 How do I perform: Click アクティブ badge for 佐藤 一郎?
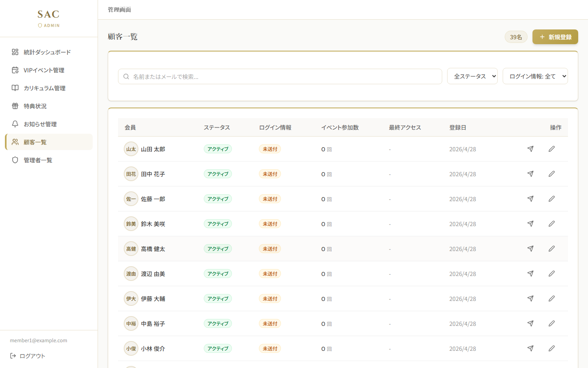tap(218, 199)
